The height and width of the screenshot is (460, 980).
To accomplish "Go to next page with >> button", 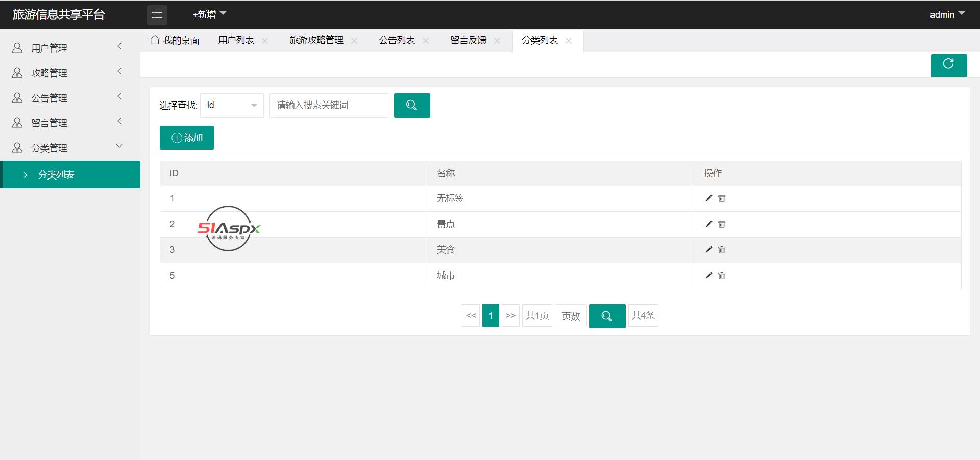I will click(510, 316).
